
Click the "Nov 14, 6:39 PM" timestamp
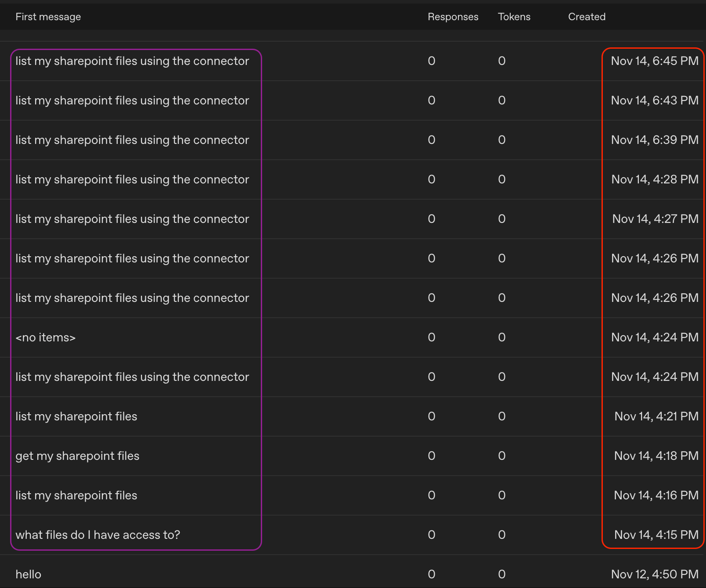(x=655, y=140)
